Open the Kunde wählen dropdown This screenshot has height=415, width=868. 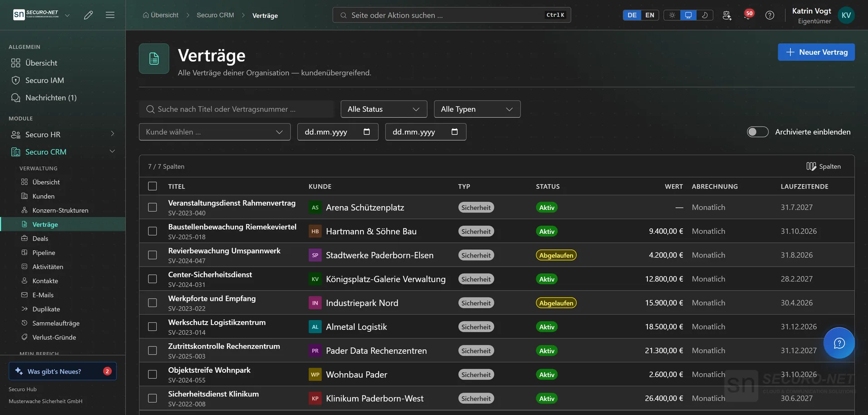pyautogui.click(x=215, y=132)
